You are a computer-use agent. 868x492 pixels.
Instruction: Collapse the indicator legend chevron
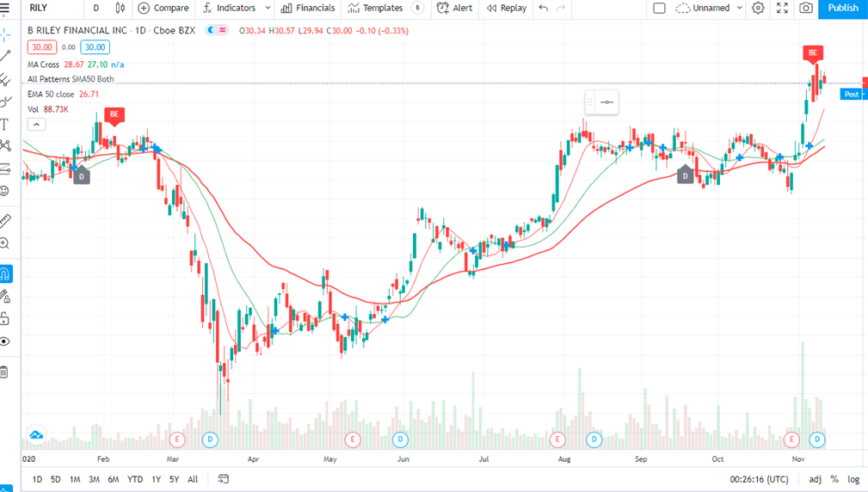coord(35,125)
